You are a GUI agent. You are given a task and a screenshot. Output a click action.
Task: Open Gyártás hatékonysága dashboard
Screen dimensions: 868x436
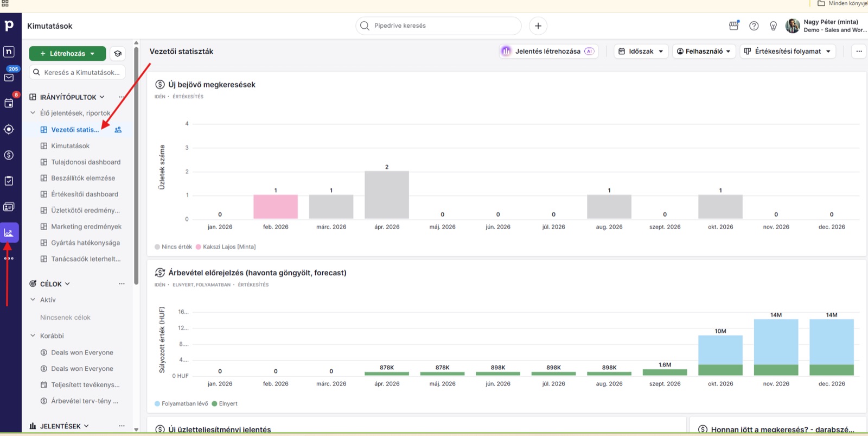coord(85,243)
